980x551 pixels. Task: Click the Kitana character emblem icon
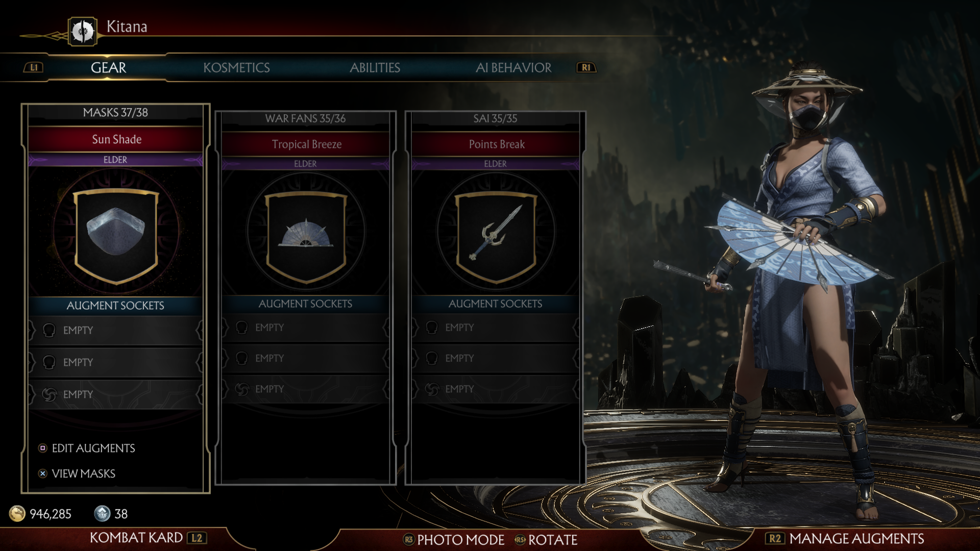pyautogui.click(x=83, y=32)
